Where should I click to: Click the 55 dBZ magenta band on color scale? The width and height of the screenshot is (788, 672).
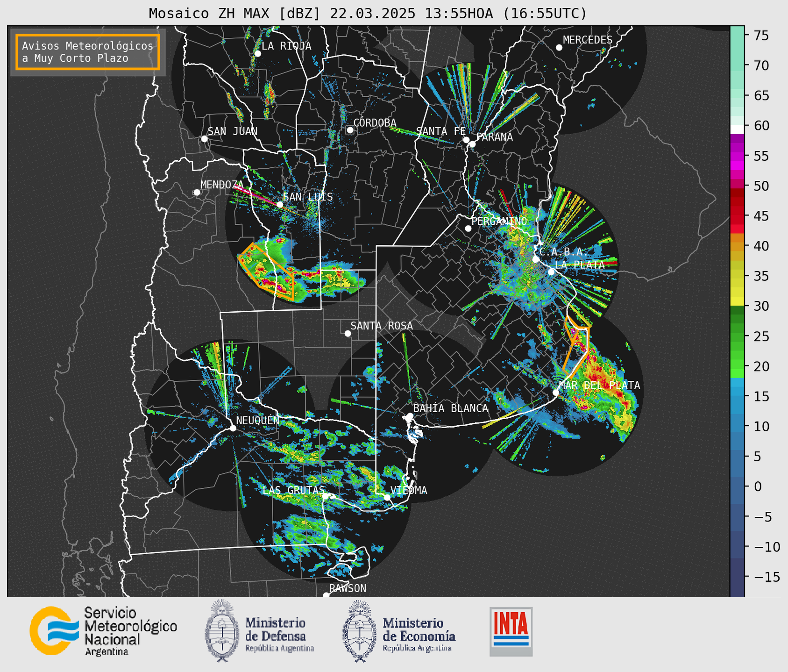737,156
